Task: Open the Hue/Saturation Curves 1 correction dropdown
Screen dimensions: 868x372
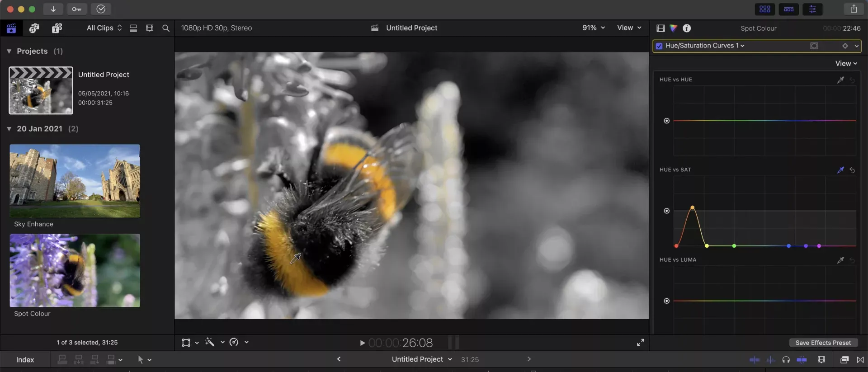Action: 705,46
